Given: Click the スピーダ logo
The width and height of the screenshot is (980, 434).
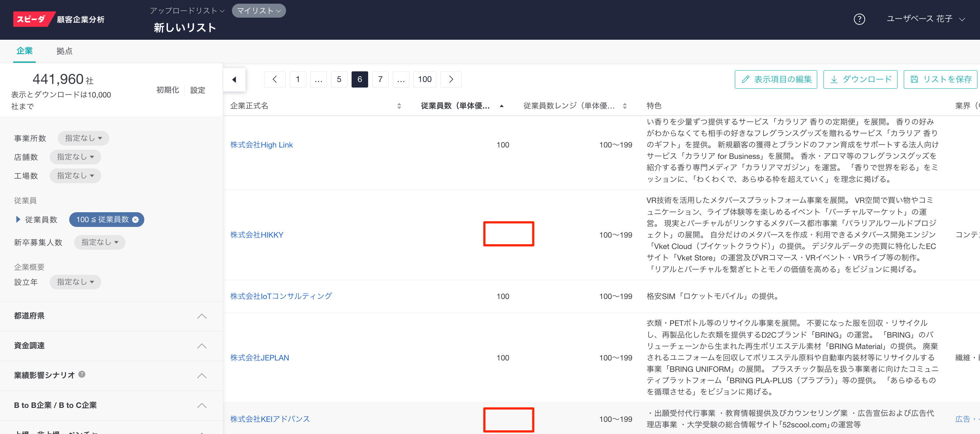Looking at the screenshot, I should point(32,19).
